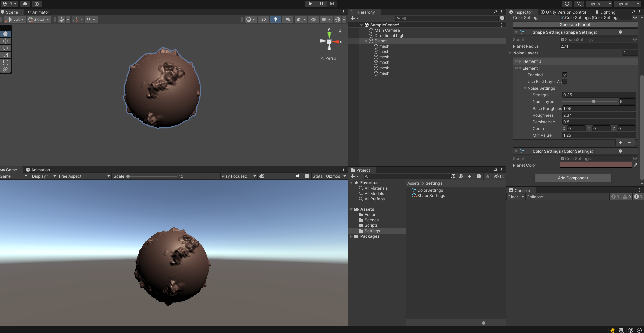Open the Global handle rotation dropdown
Viewport: 644px width, 333px height.
(x=39, y=19)
